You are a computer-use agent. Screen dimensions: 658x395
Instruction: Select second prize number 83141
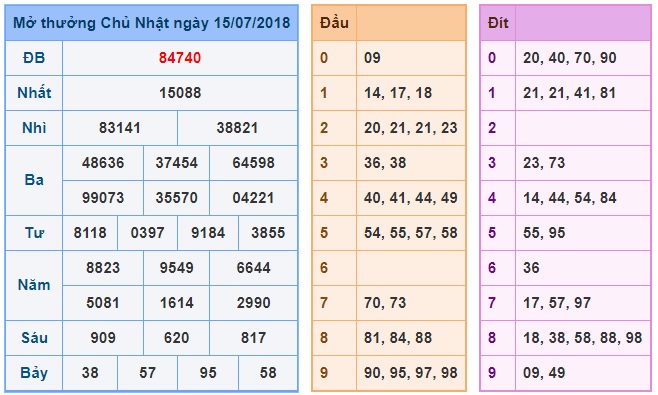[x=120, y=128]
